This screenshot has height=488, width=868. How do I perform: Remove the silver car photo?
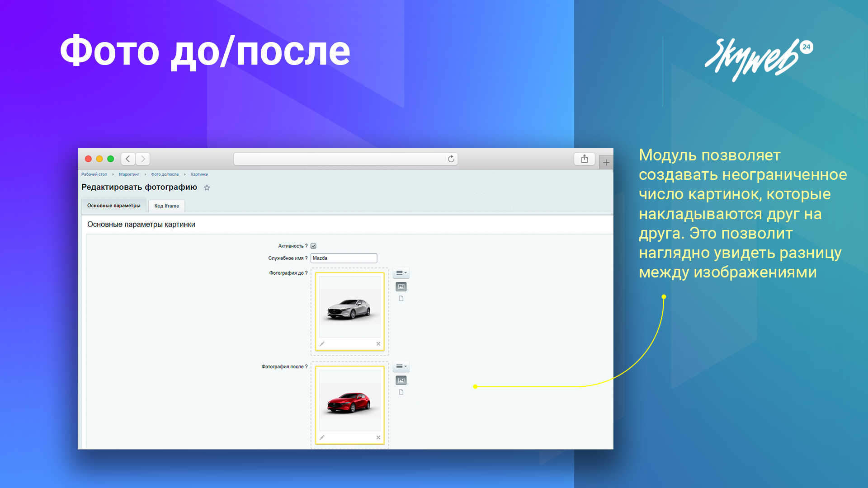click(378, 344)
